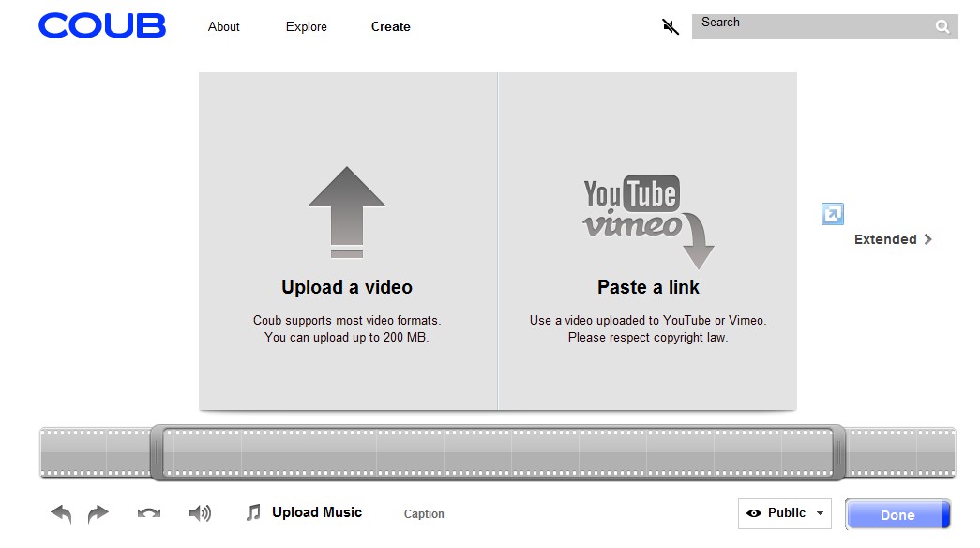This screenshot has height=548, width=980.
Task: Click text 'Coub supports most video formats.'
Action: tap(347, 320)
